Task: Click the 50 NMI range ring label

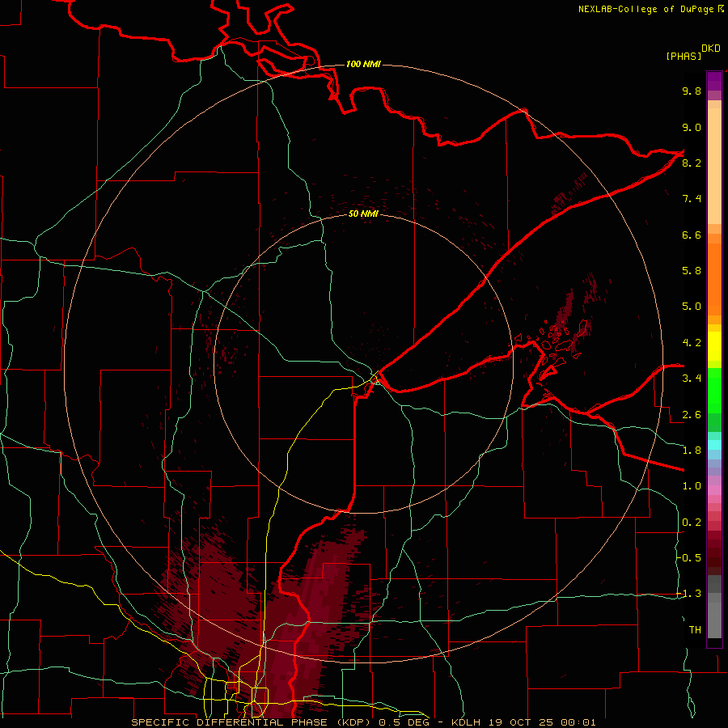Action: point(363,214)
